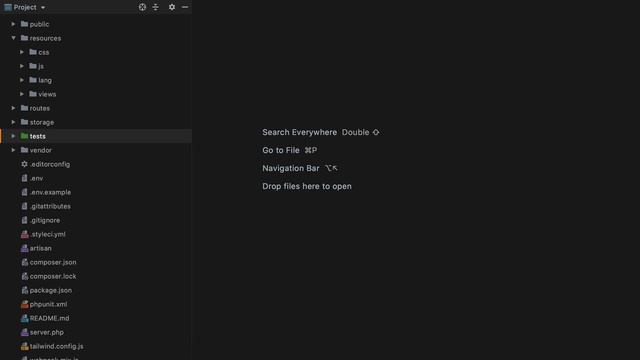
Task: Select the storage folder name
Action: [42, 122]
